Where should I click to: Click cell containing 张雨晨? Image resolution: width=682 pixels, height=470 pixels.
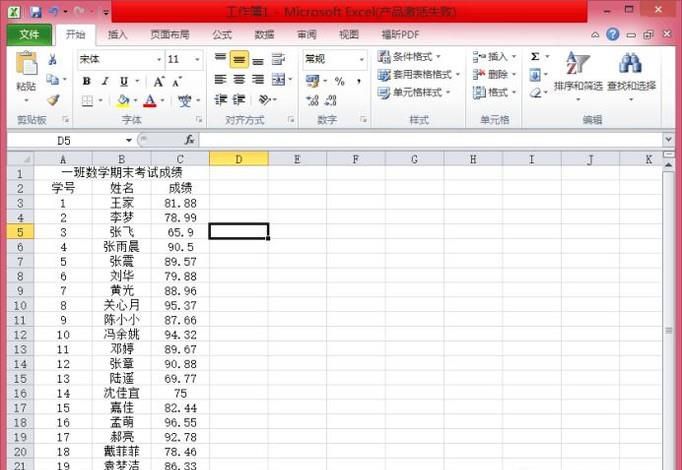tap(122, 247)
